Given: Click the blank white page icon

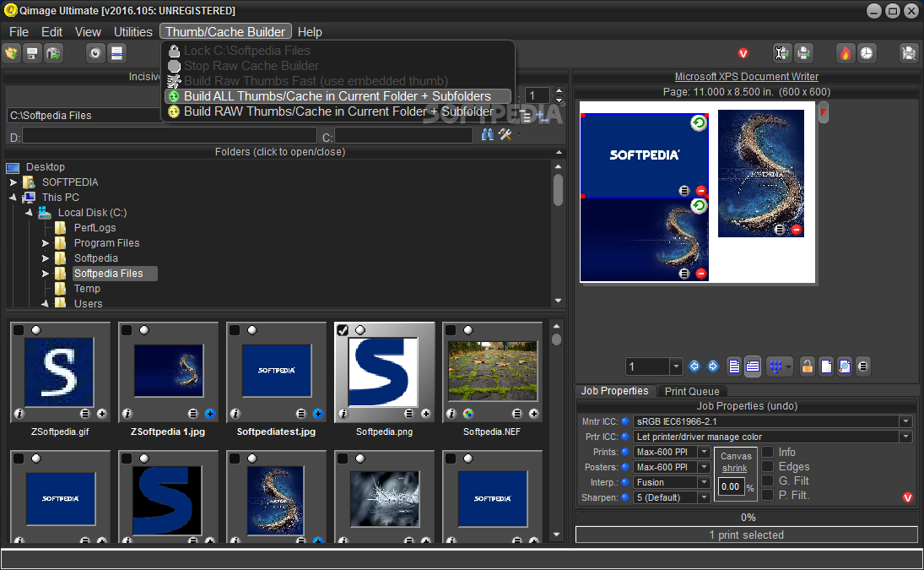Looking at the screenshot, I should point(826,366).
